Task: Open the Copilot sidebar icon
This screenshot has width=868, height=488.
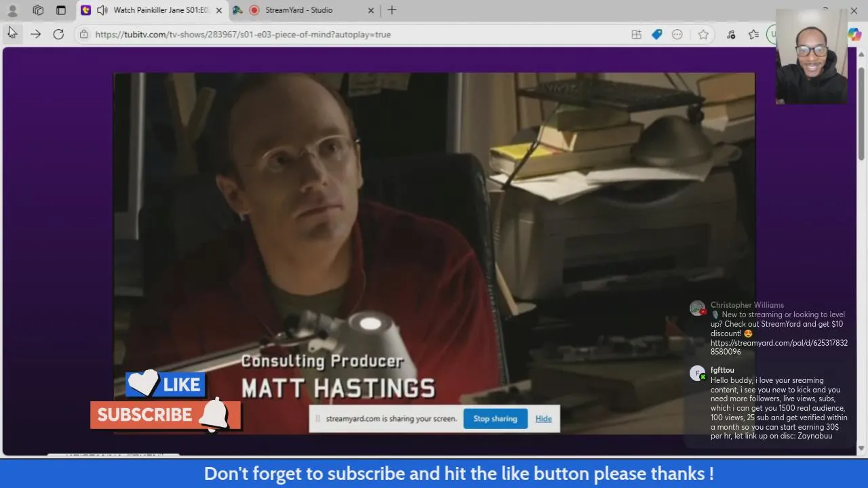Action: [x=855, y=34]
